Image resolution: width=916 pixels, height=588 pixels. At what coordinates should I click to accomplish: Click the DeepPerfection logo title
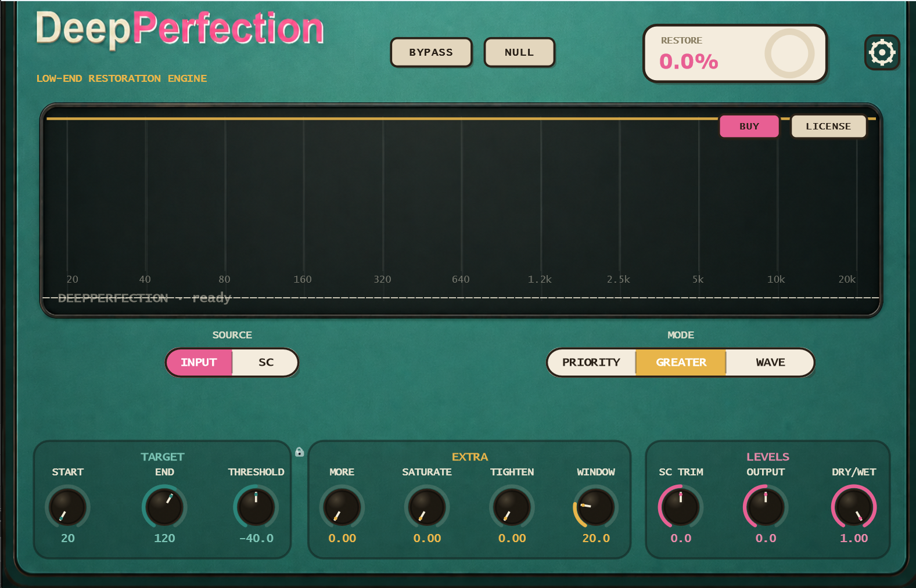[179, 28]
